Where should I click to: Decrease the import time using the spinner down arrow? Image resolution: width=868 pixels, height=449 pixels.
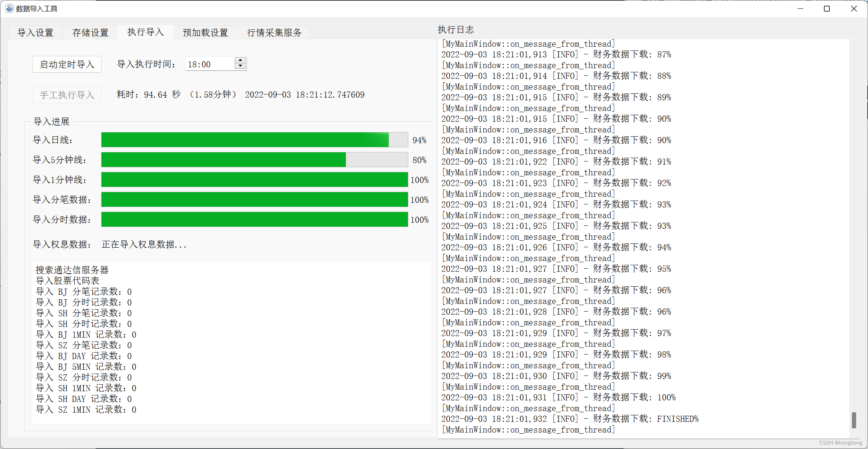coord(240,67)
